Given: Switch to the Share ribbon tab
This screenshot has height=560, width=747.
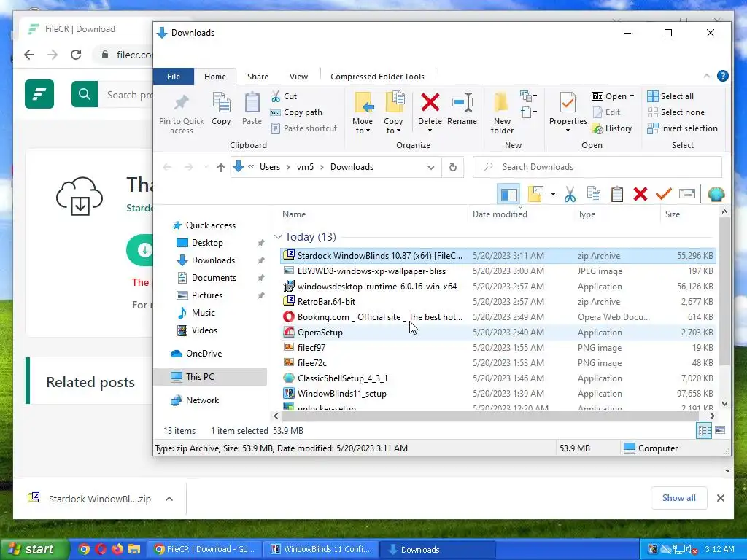Looking at the screenshot, I should (x=258, y=77).
